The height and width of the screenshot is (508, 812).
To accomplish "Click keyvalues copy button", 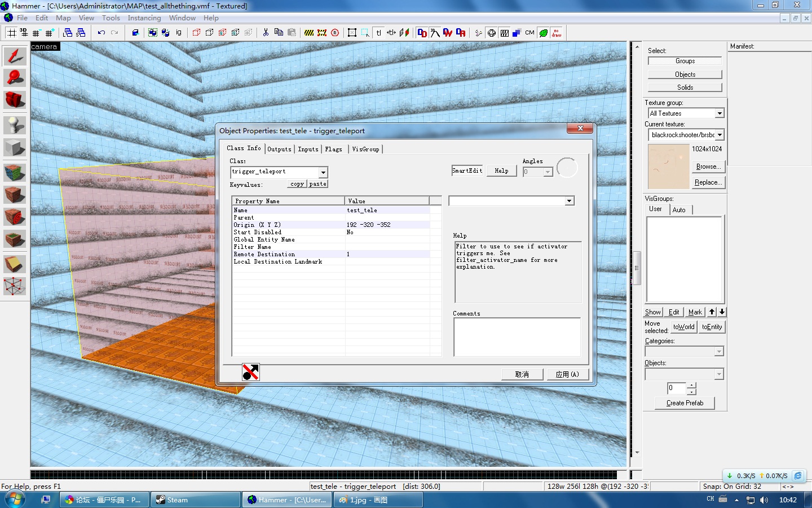I will tap(297, 184).
